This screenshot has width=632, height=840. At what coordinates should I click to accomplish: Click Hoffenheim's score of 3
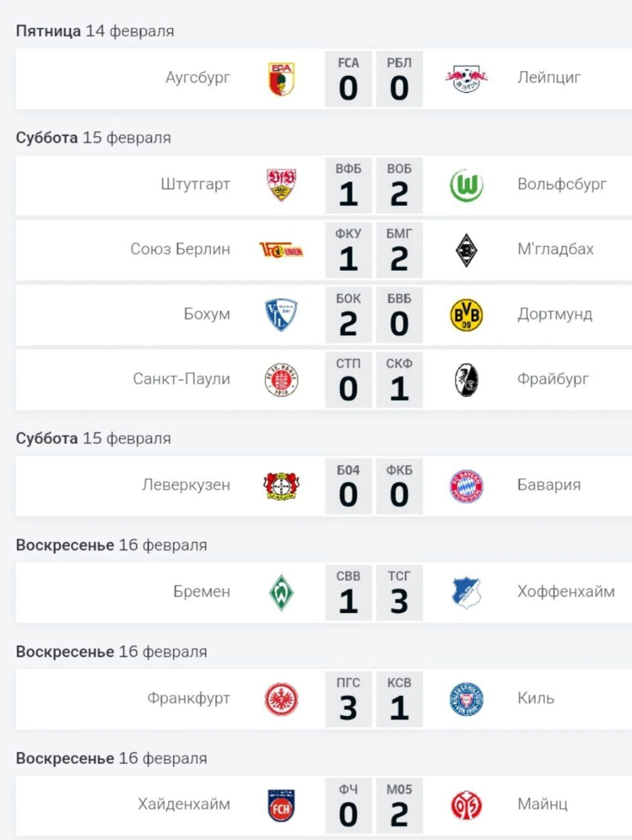coord(399,602)
